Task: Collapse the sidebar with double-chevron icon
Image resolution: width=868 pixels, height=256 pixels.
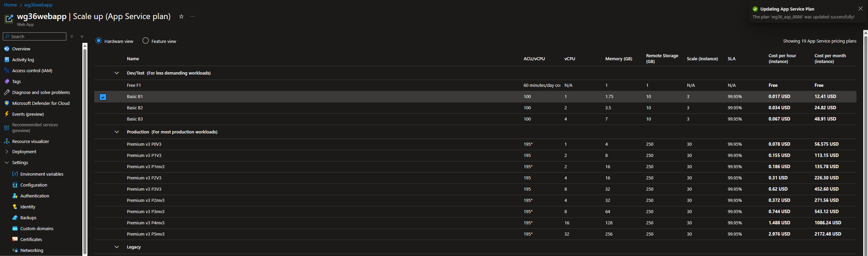Action: (82, 36)
